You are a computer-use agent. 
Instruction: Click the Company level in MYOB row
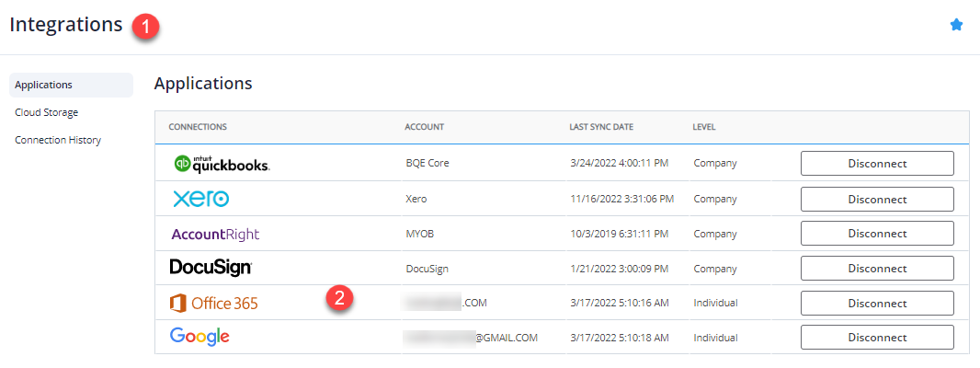(715, 234)
